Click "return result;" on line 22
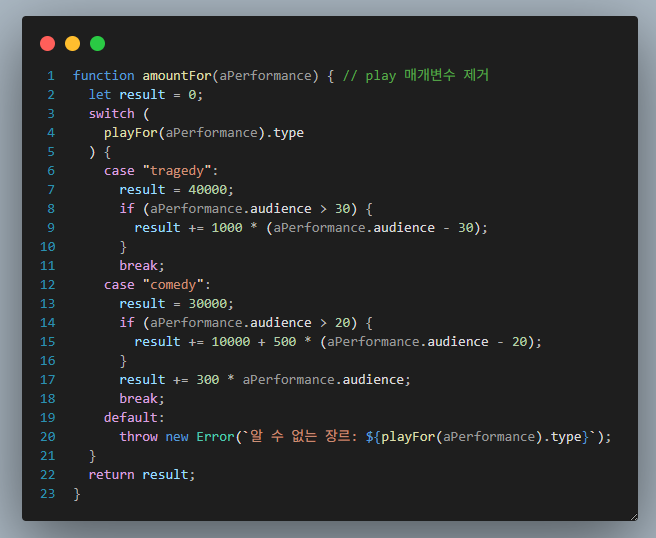This screenshot has height=538, width=656. [142, 475]
